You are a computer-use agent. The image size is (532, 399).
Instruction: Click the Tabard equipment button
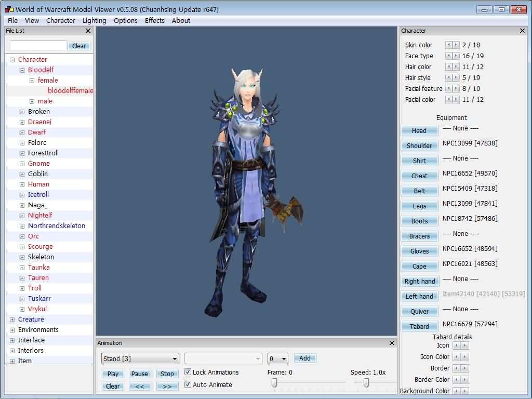(419, 326)
